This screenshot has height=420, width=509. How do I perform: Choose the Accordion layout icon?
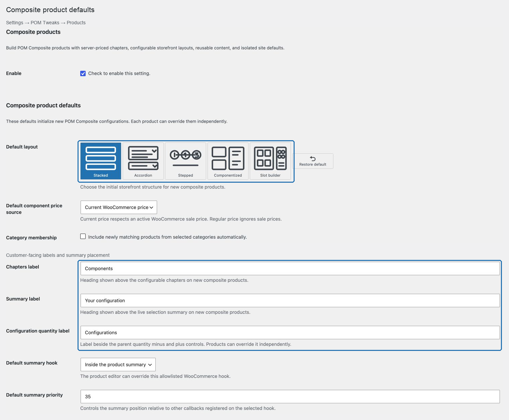tap(143, 161)
